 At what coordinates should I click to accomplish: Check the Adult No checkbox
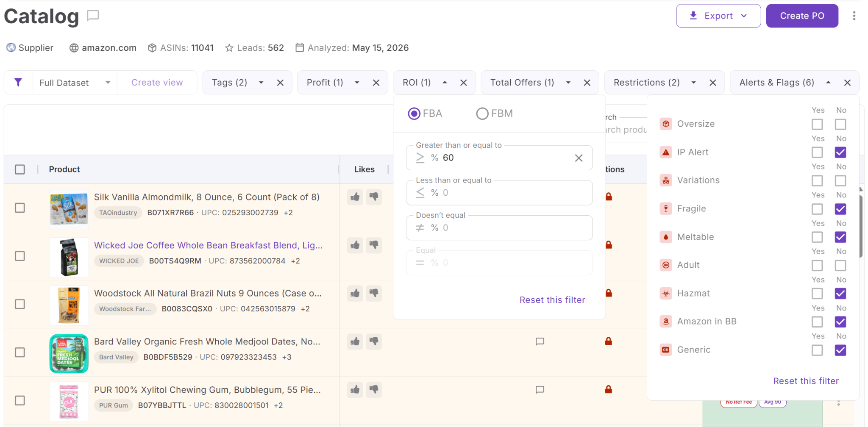pyautogui.click(x=840, y=265)
